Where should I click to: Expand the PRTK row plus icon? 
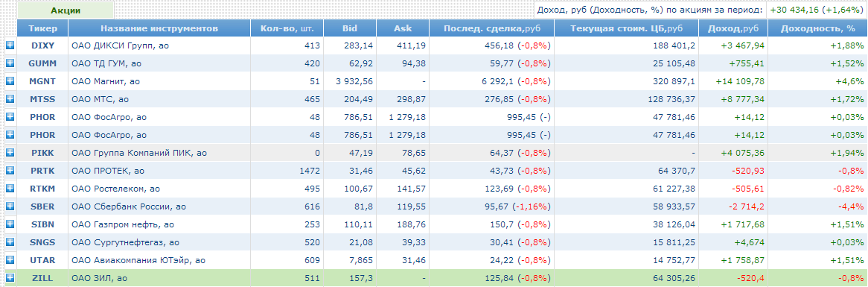[x=10, y=170]
